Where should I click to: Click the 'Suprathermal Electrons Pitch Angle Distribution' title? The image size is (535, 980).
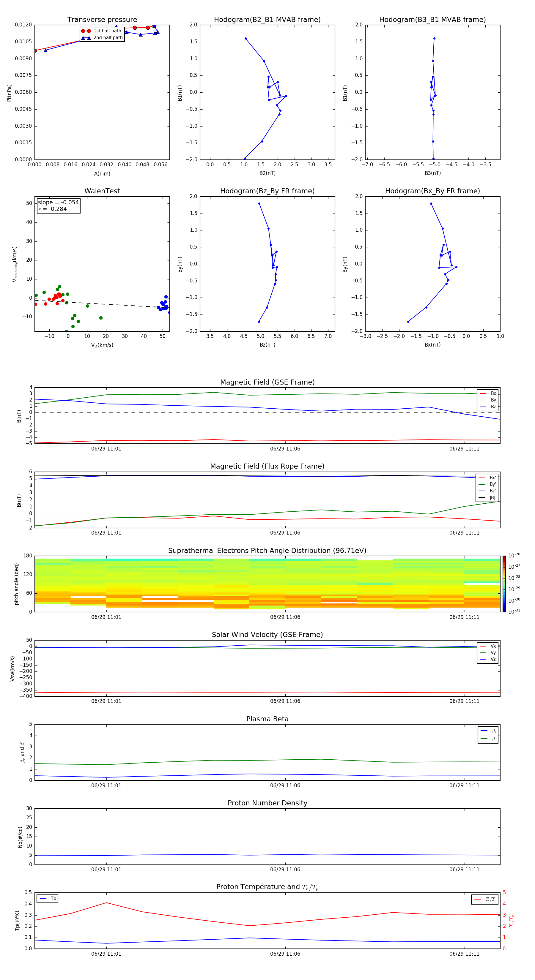click(267, 551)
